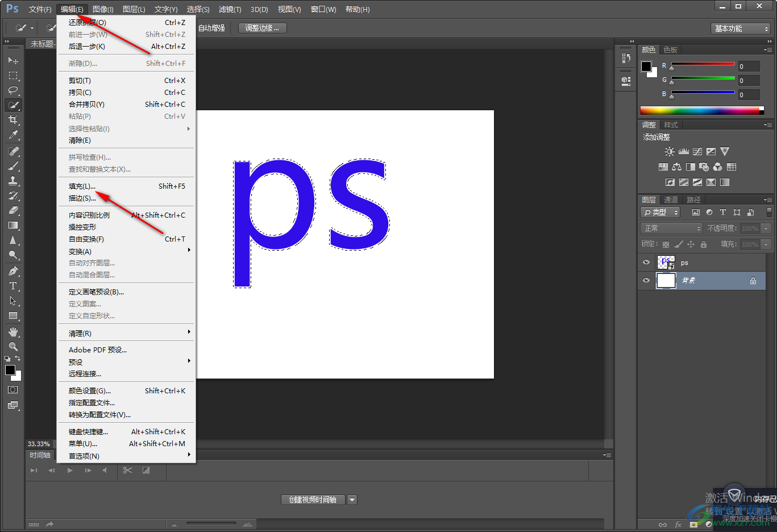777x532 pixels.
Task: Select the History Brush tool
Action: pyautogui.click(x=13, y=196)
